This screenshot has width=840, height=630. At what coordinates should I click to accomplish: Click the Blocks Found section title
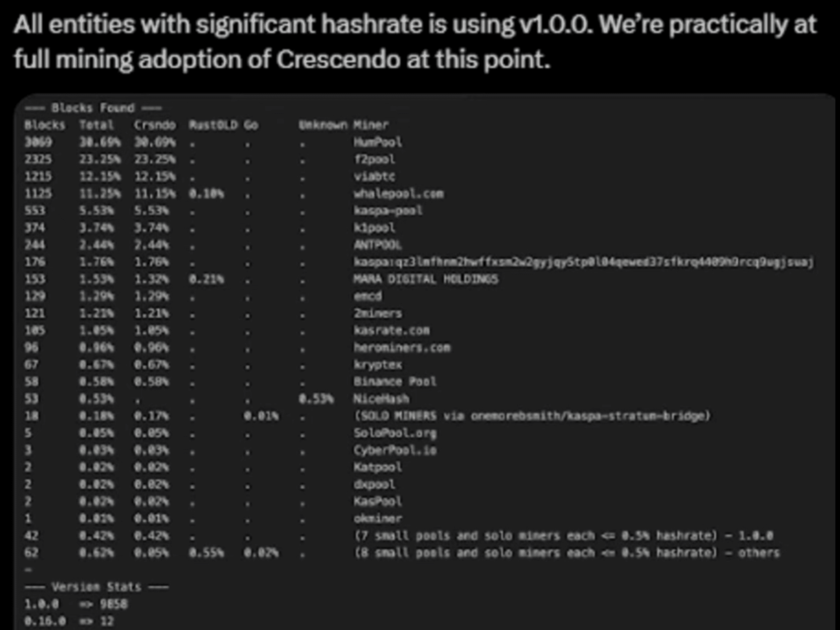[x=93, y=108]
